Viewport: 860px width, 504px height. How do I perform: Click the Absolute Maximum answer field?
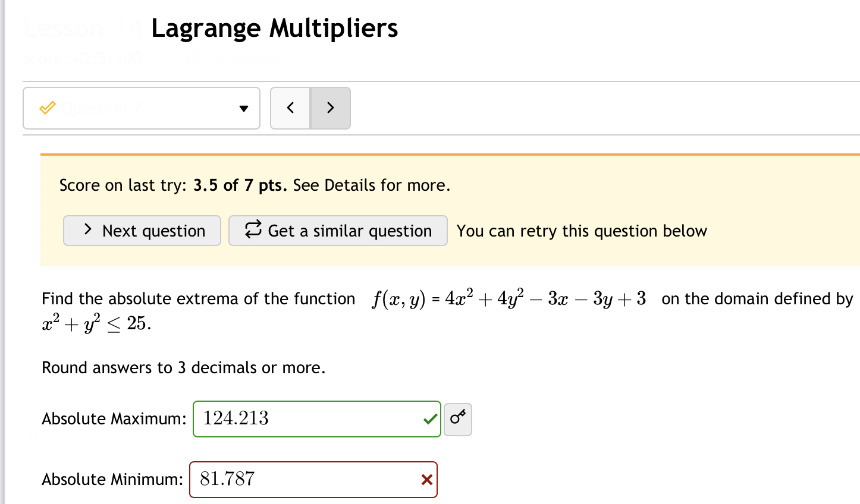pyautogui.click(x=316, y=419)
